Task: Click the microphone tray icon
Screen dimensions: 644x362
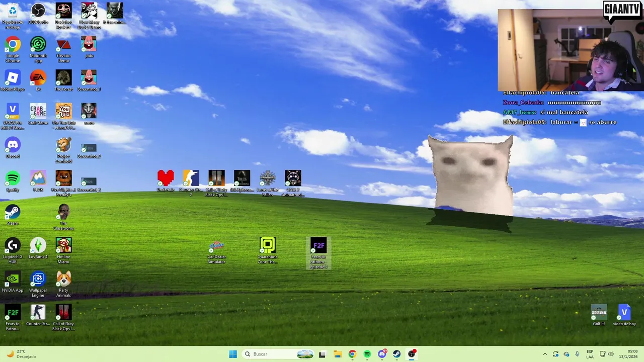Action: 577,354
